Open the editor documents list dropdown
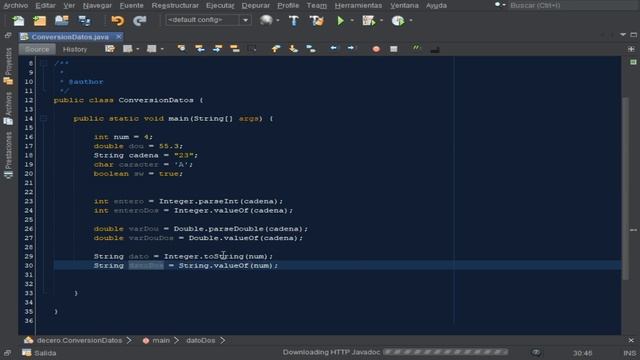The width and height of the screenshot is (640, 360). [x=623, y=35]
